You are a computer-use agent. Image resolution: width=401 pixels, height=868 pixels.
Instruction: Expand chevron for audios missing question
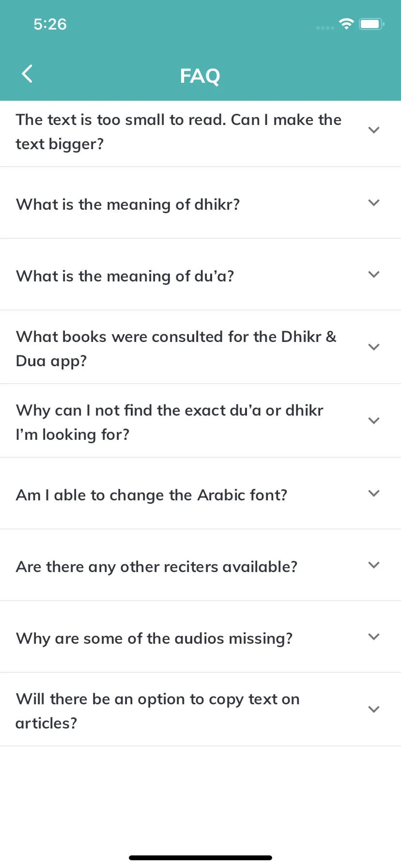[x=373, y=636]
